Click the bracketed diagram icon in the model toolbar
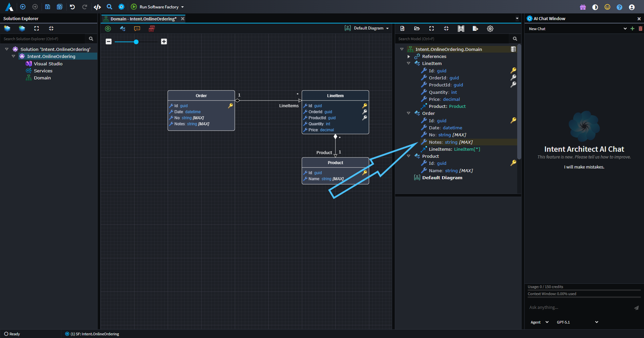This screenshot has height=338, width=644. coord(461,28)
